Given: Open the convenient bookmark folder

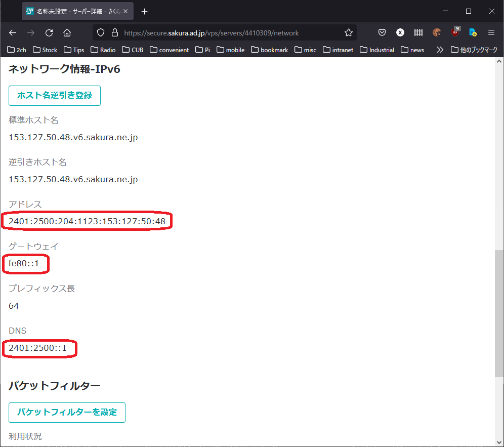Looking at the screenshot, I should (170, 50).
